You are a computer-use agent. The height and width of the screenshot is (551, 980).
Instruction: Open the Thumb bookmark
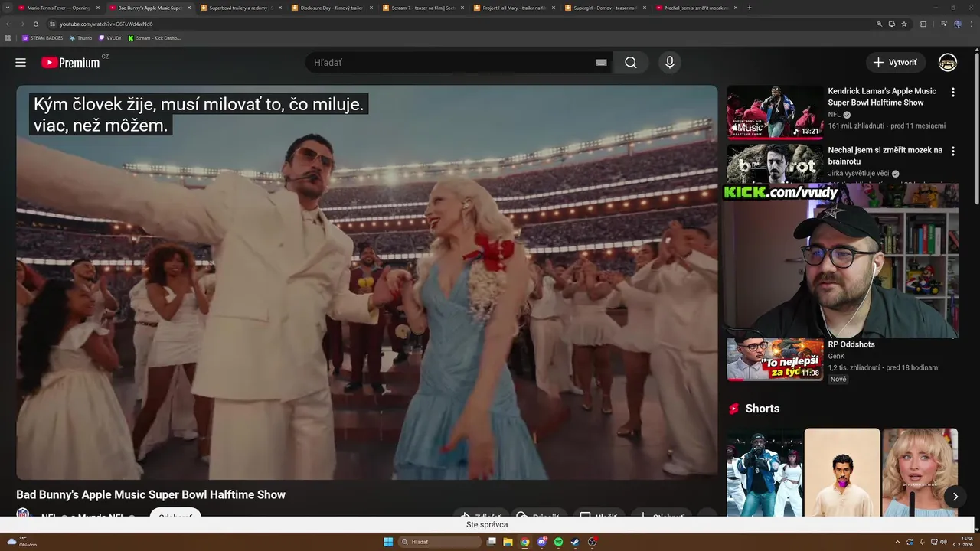coord(81,37)
